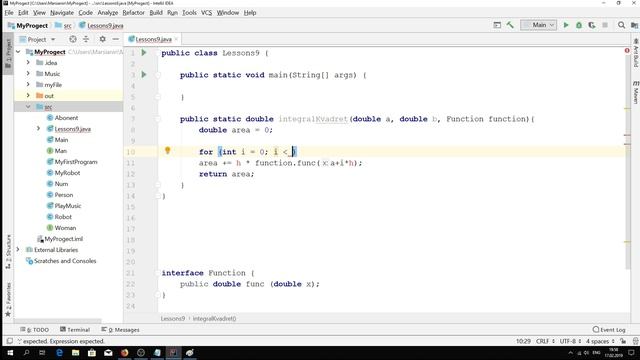
Task: Toggle the Maven side panel
Action: click(636, 92)
